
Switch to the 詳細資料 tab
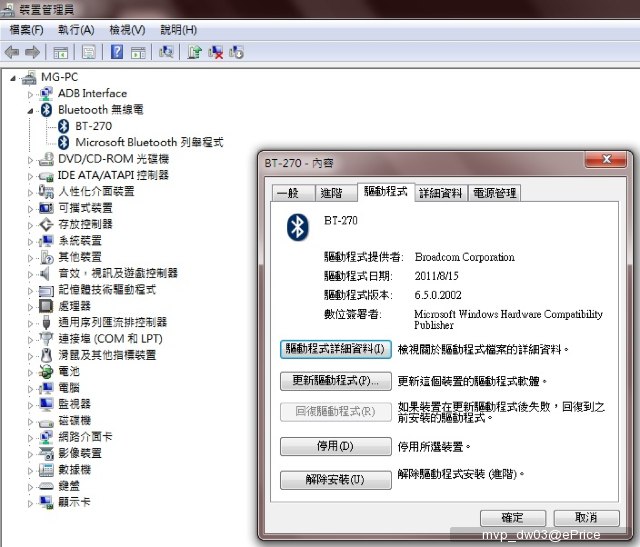(x=441, y=193)
